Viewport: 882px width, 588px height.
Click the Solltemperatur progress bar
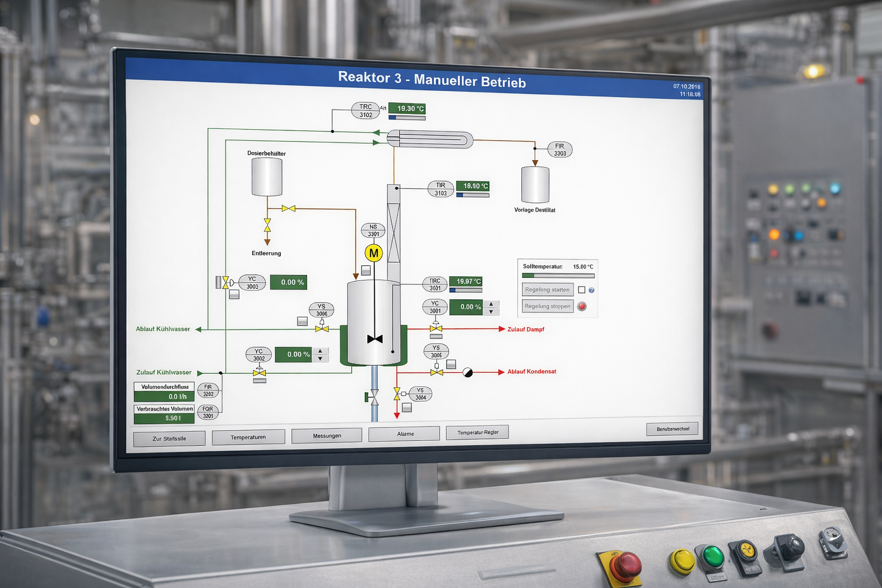tap(558, 276)
